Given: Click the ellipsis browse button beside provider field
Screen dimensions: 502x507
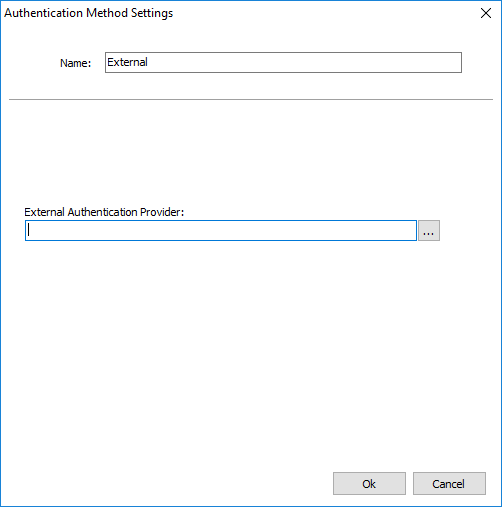Looking at the screenshot, I should click(x=429, y=230).
